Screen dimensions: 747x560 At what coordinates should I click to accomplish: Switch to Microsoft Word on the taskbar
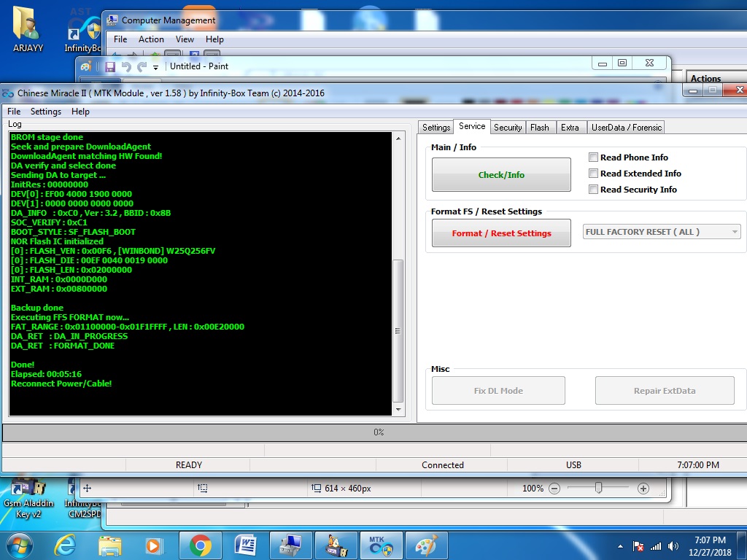pyautogui.click(x=245, y=545)
